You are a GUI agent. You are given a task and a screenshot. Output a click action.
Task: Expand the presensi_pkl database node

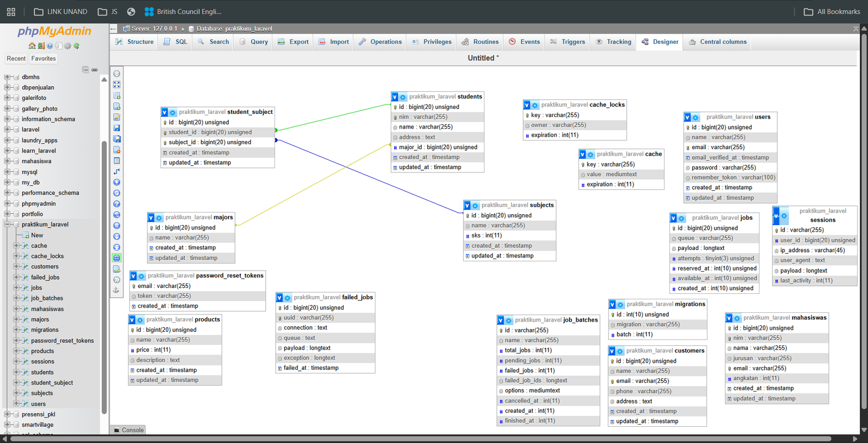click(7, 414)
